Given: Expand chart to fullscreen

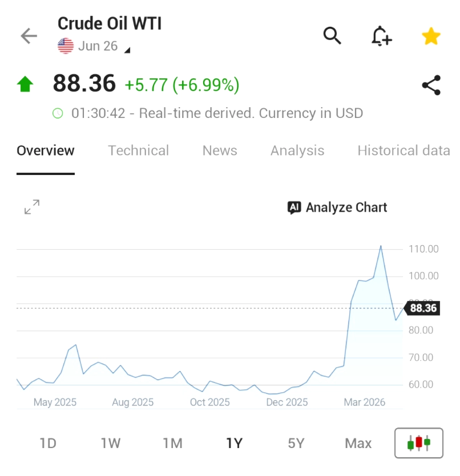Looking at the screenshot, I should tap(32, 207).
